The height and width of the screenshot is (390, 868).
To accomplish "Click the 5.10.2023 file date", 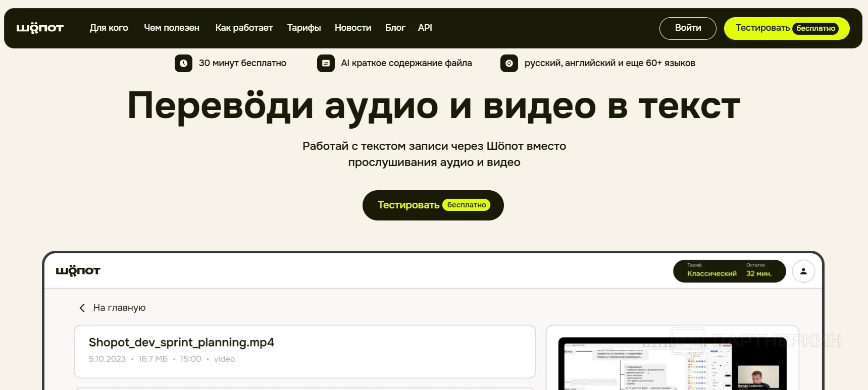I will [107, 359].
